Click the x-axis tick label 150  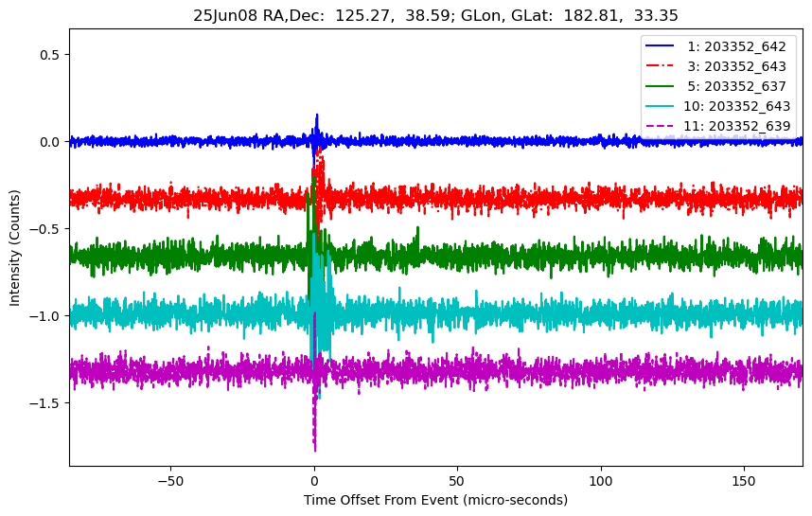744,481
